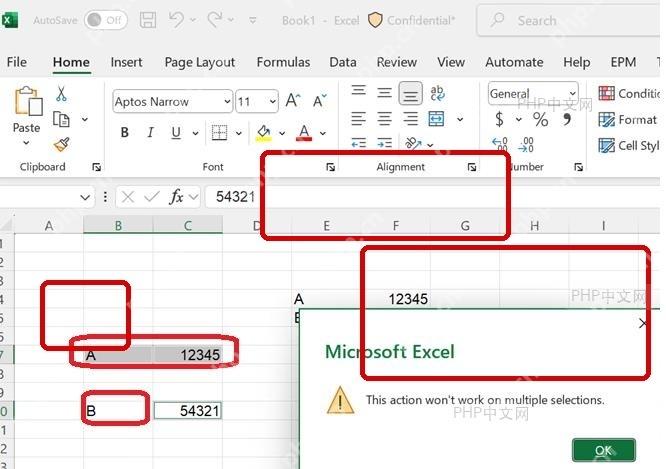
Task: Click the Format Painter brush icon
Action: [62, 144]
